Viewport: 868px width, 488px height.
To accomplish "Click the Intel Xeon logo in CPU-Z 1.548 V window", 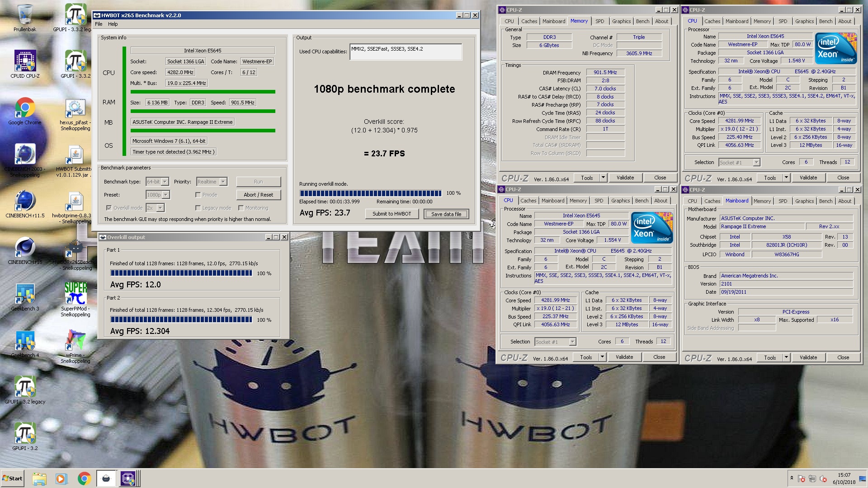I will pyautogui.click(x=836, y=48).
